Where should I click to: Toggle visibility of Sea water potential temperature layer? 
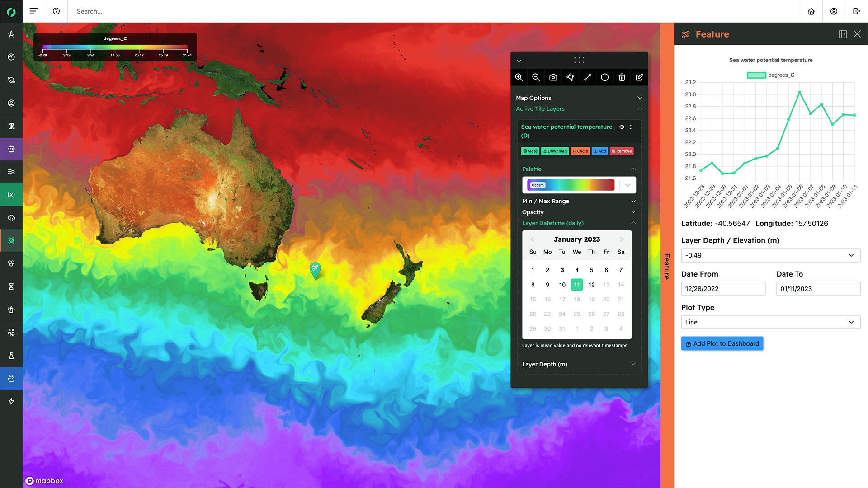pos(622,127)
